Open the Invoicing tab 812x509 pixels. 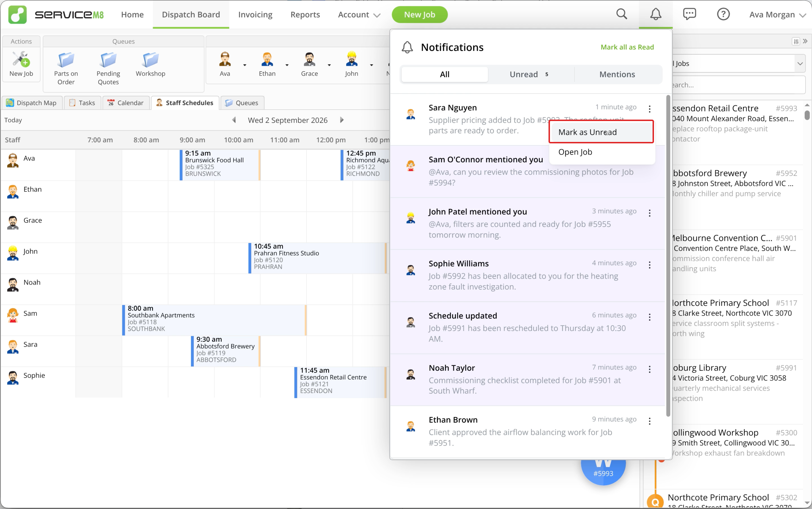(x=255, y=15)
